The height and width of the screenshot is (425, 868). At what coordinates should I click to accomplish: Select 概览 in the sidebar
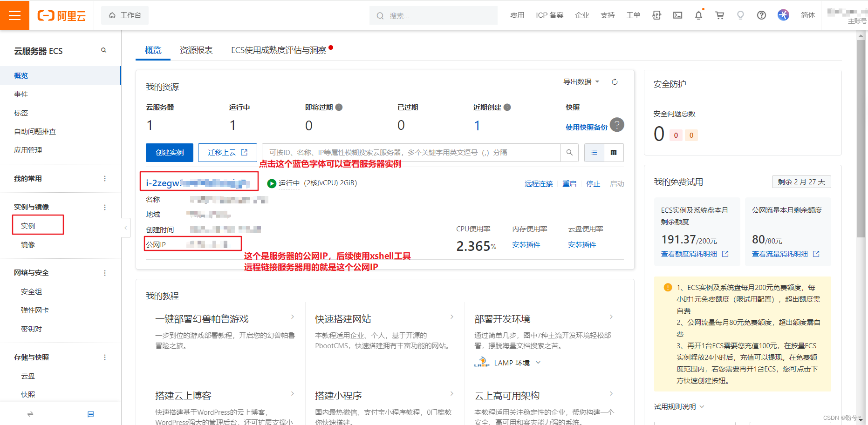tap(60, 75)
